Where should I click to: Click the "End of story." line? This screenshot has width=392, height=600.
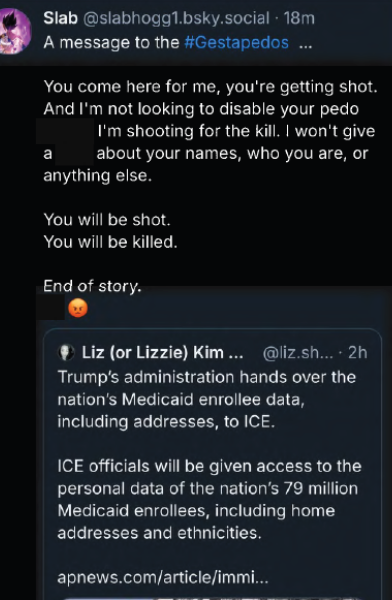point(92,286)
